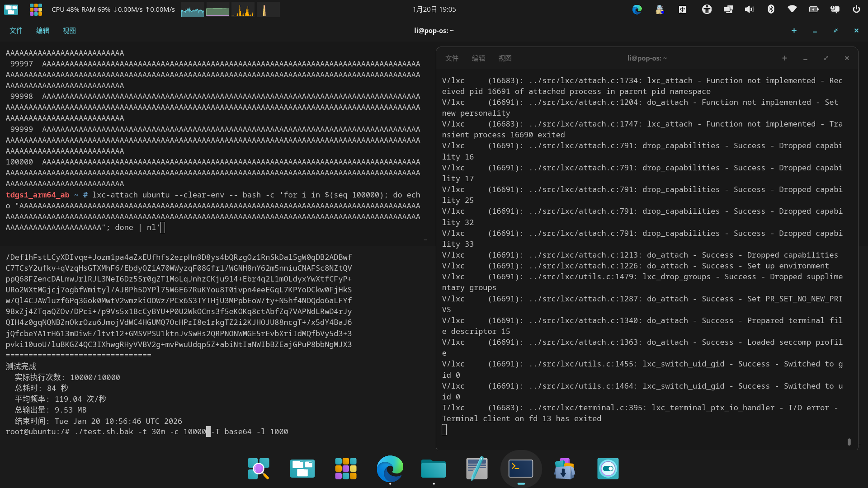The width and height of the screenshot is (868, 488).
Task: Open Microsoft Edge from the dock
Action: coord(390,469)
